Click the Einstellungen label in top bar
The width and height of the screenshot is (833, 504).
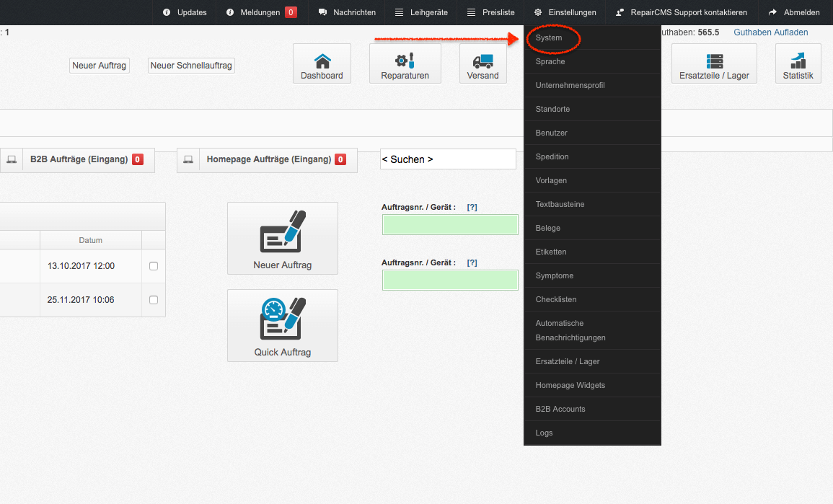coord(572,12)
